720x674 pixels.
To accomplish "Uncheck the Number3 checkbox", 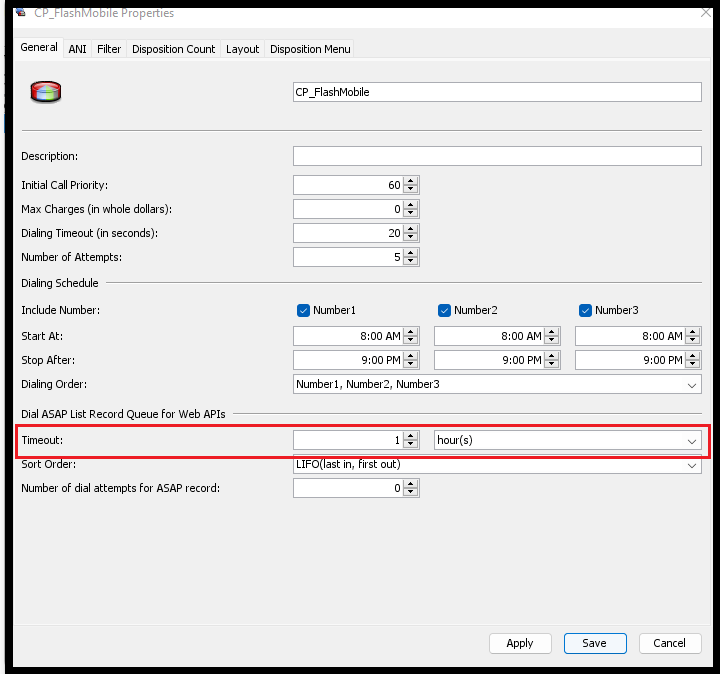I will point(585,310).
